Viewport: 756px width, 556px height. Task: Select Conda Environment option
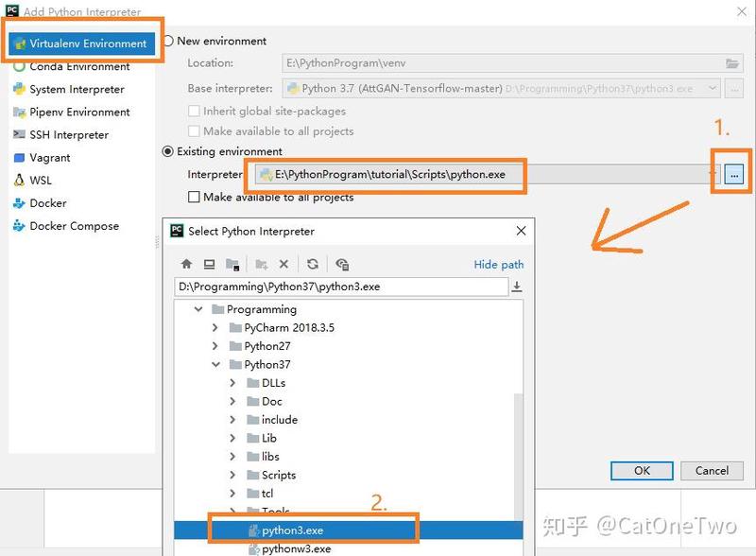click(x=81, y=66)
